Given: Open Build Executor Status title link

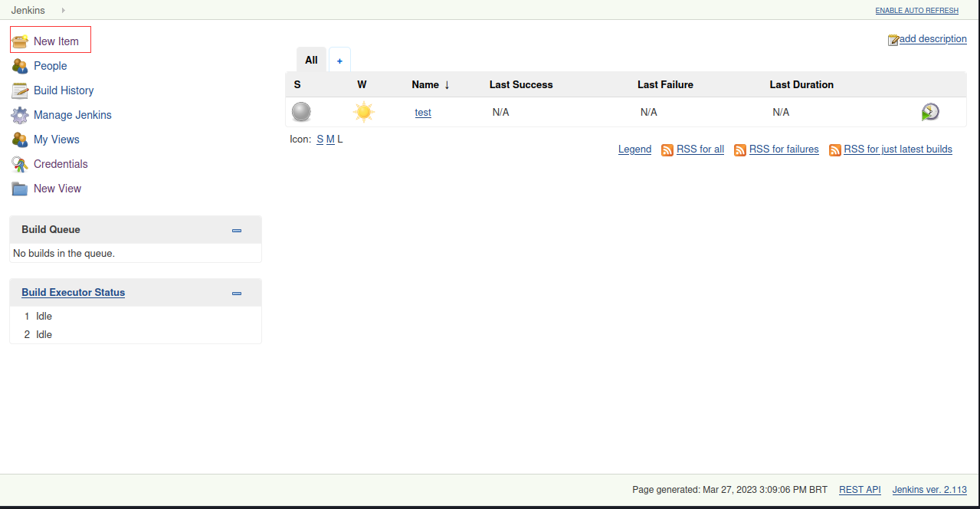Looking at the screenshot, I should [73, 292].
